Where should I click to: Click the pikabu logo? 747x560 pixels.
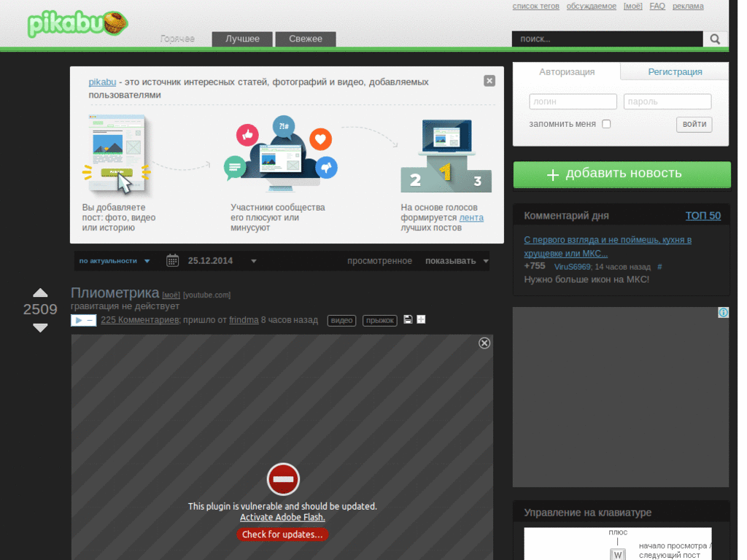[77, 24]
